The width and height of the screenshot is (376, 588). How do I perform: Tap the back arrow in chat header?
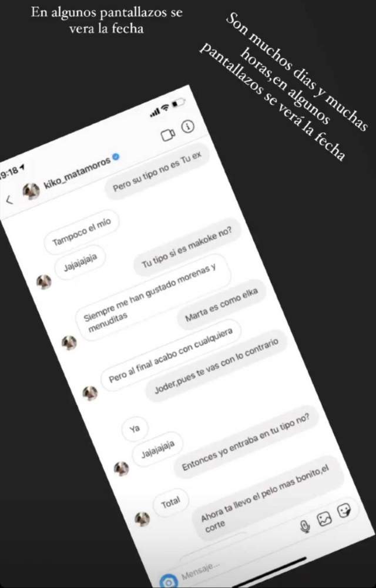click(10, 200)
